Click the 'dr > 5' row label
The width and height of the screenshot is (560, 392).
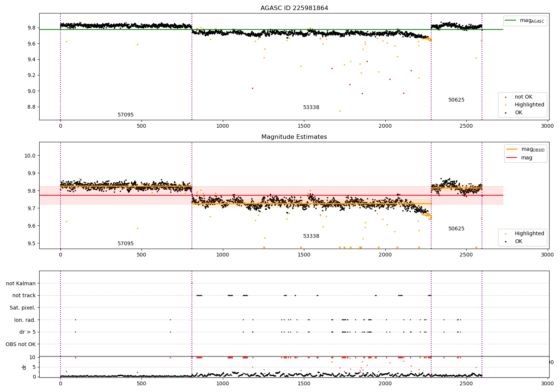tap(28, 332)
